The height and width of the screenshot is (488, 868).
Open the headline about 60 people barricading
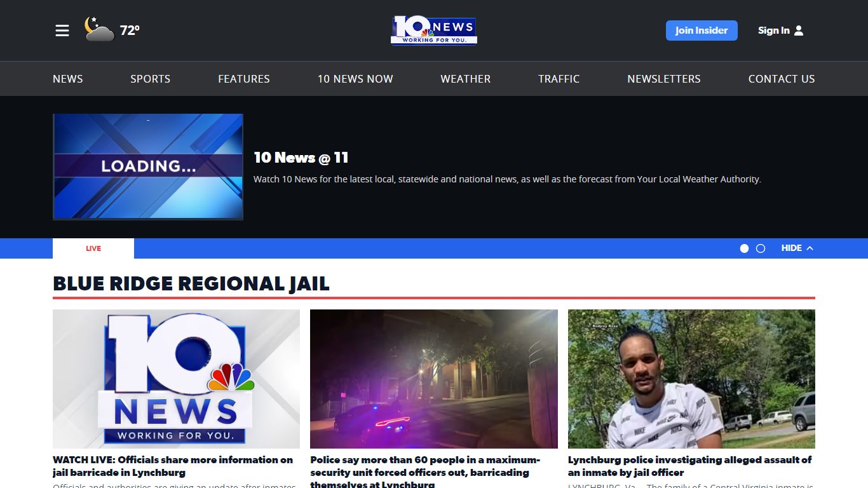coord(426,471)
